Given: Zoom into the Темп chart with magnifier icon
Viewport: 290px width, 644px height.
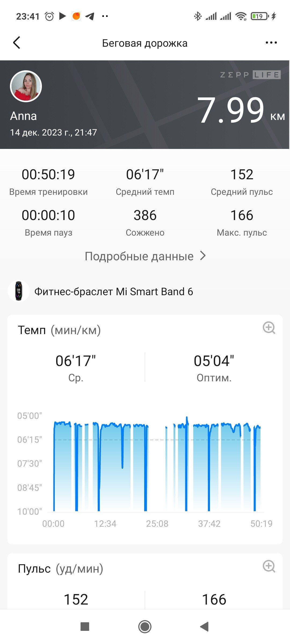Looking at the screenshot, I should (x=269, y=328).
